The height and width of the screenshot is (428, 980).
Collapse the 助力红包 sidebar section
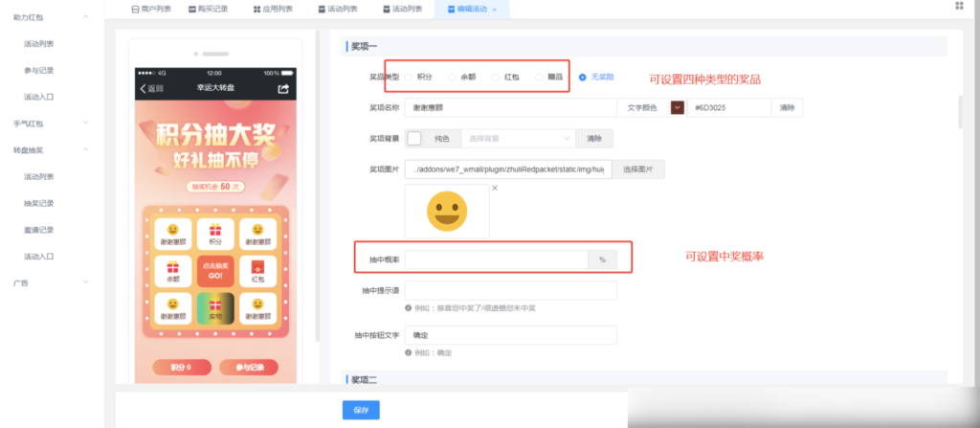85,17
